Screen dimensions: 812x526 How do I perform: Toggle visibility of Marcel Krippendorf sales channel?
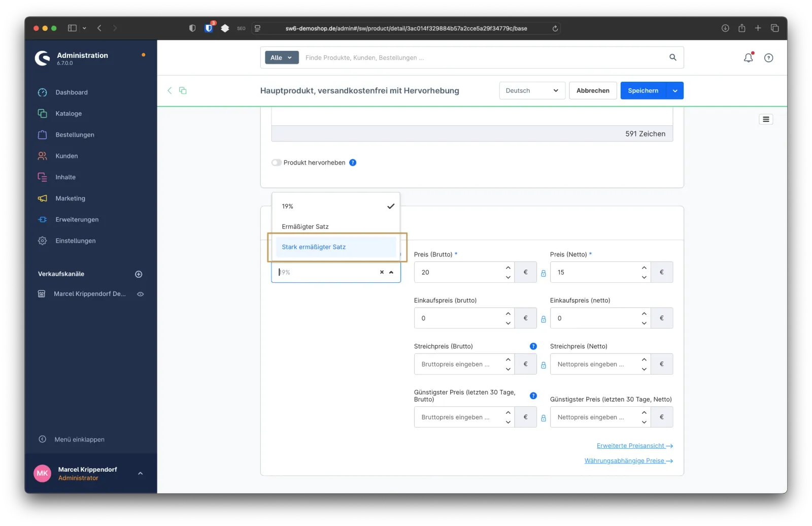[x=141, y=293]
